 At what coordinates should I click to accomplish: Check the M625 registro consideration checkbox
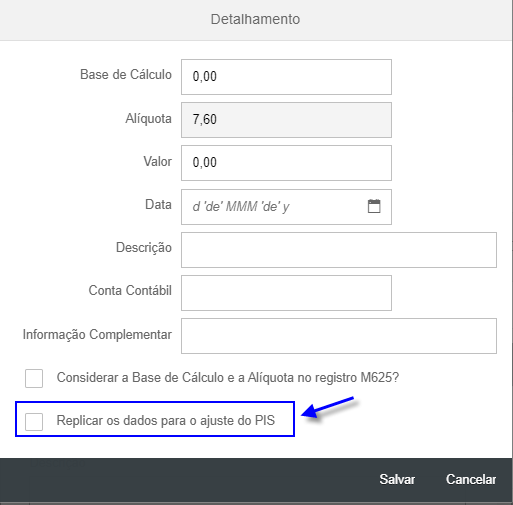[34, 378]
